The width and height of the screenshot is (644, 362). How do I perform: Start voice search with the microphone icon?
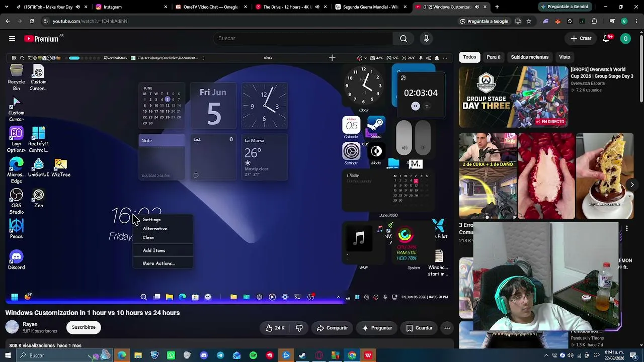point(426,39)
